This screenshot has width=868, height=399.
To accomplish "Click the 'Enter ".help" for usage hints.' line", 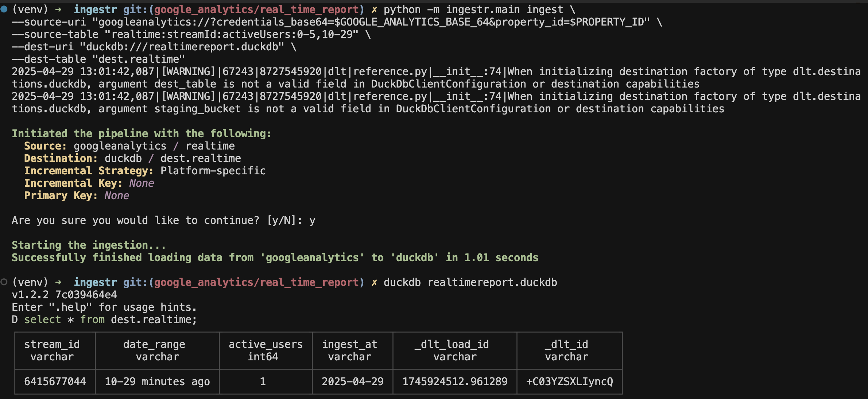I will click(x=104, y=307).
